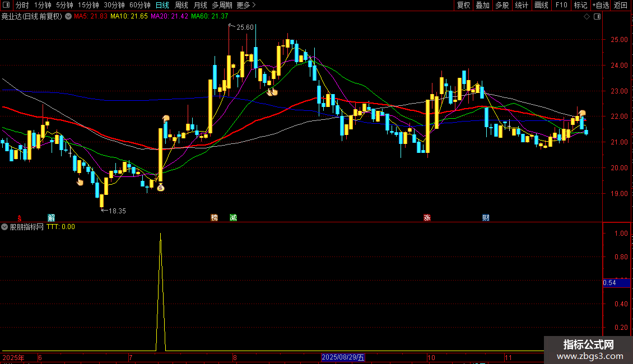This screenshot has height=364, width=633.
Task: Open the 多周期 multi-period view
Action: [222, 5]
